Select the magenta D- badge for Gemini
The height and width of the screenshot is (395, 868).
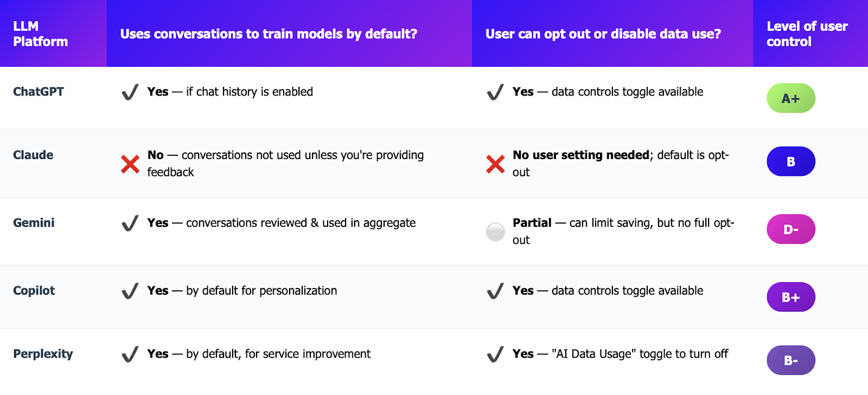pyautogui.click(x=791, y=229)
